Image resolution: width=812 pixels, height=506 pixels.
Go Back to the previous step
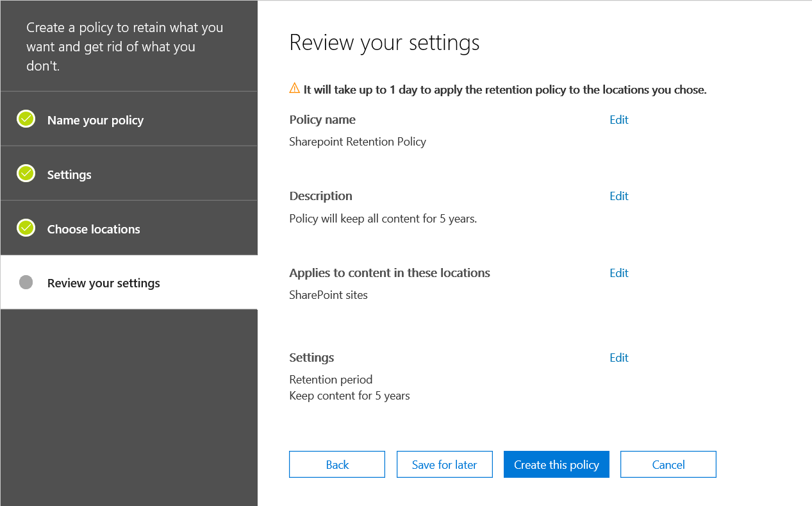[x=336, y=464]
